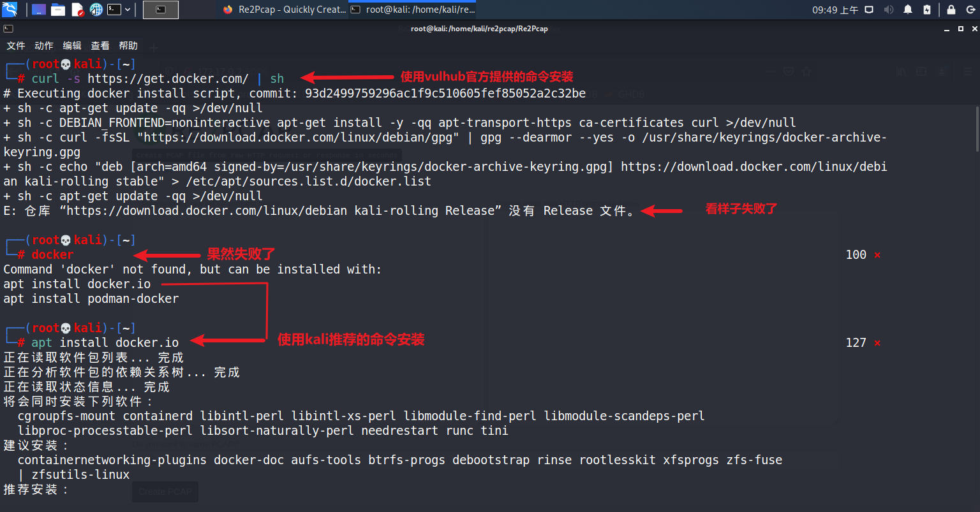The image size is (980, 512).
Task: Open the 帮助 menu
Action: point(128,46)
